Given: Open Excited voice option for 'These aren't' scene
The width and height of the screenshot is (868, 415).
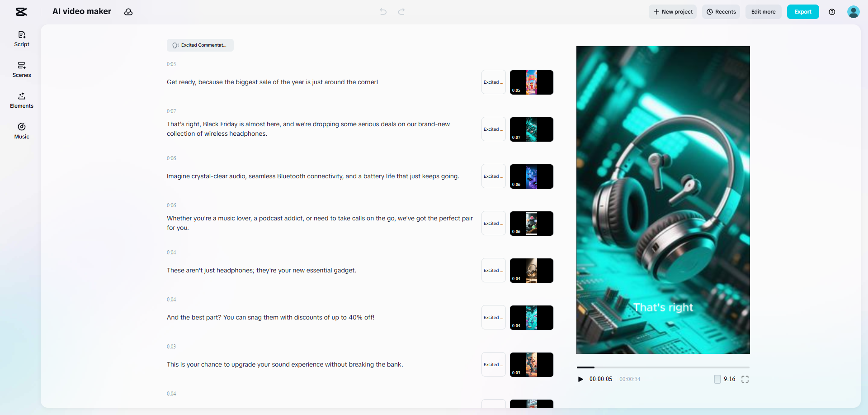Looking at the screenshot, I should click(494, 271).
